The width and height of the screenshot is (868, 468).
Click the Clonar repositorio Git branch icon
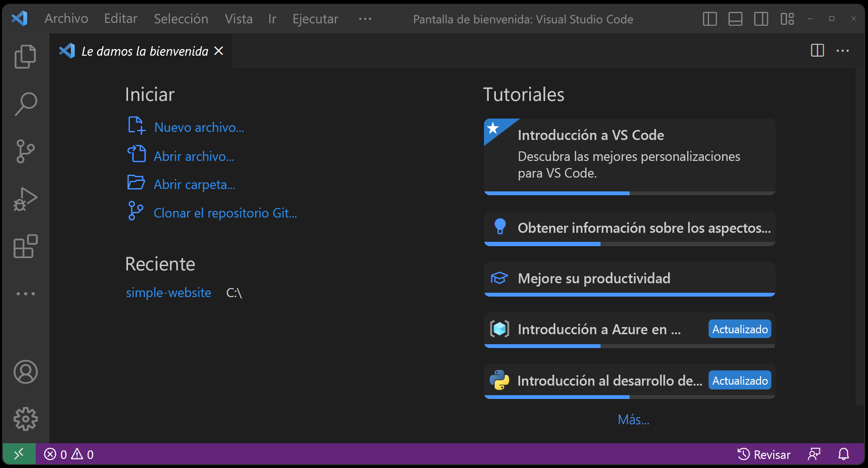coord(136,210)
